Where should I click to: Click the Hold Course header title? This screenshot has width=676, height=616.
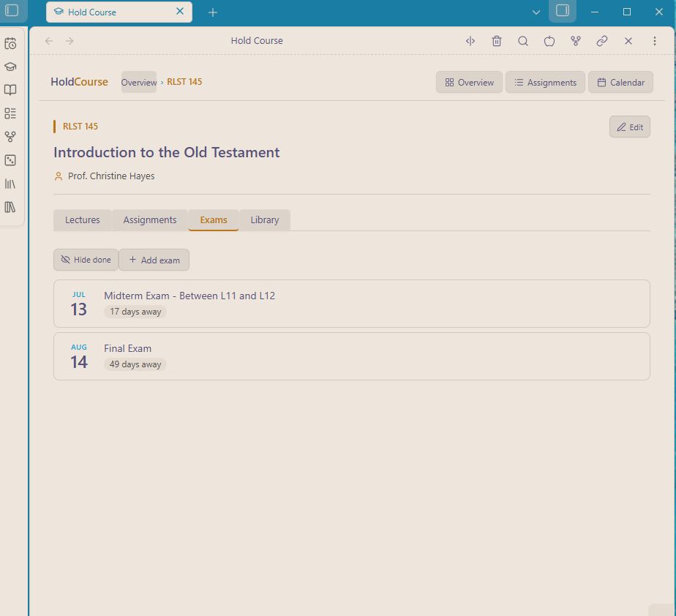click(x=257, y=40)
